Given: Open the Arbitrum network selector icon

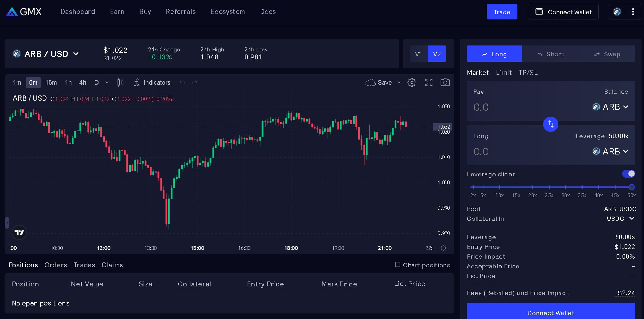Looking at the screenshot, I should click(x=617, y=12).
